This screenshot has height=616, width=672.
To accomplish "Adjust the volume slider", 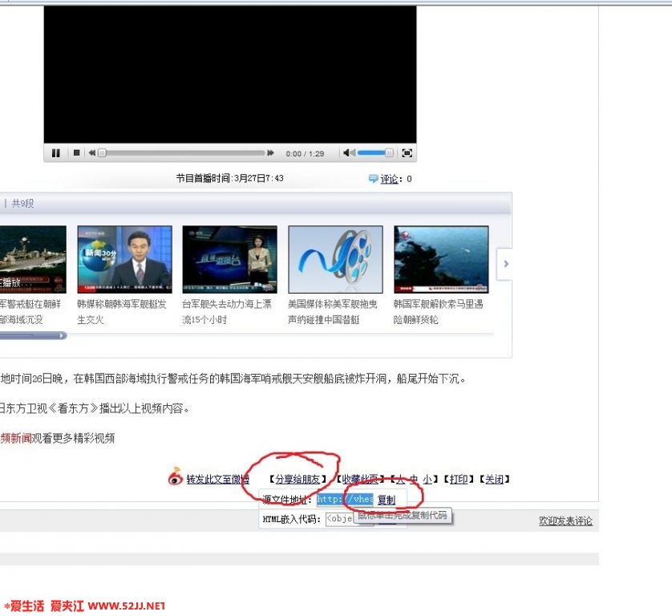I will [375, 153].
